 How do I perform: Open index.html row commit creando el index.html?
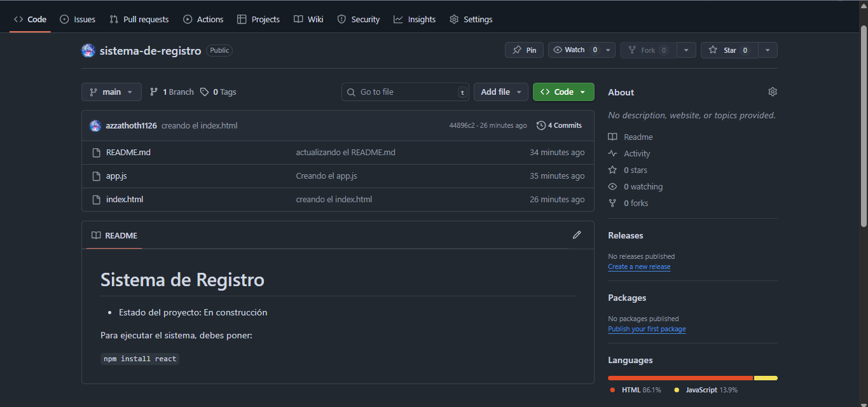click(x=334, y=200)
